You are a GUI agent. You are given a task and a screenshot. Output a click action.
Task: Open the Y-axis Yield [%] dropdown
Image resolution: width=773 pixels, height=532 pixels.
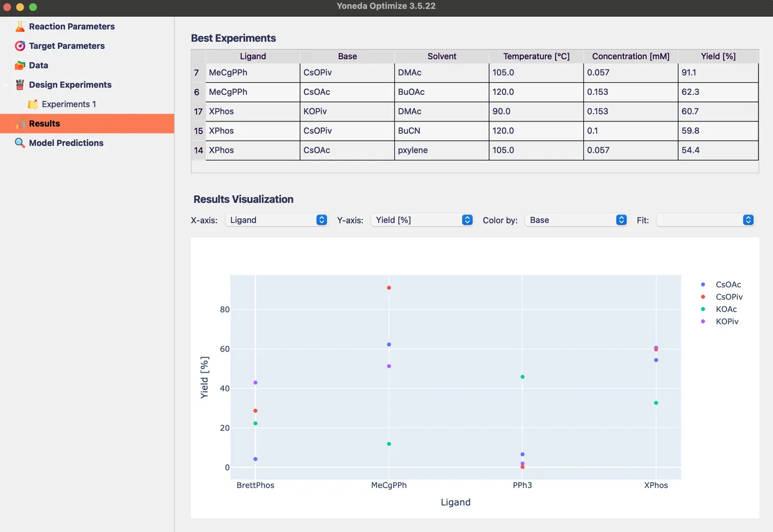pyautogui.click(x=422, y=220)
